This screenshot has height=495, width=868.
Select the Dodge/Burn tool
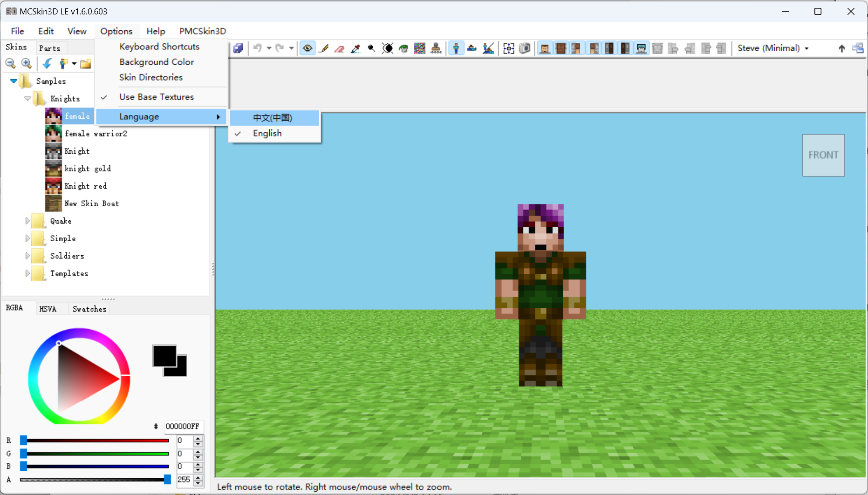[x=371, y=48]
